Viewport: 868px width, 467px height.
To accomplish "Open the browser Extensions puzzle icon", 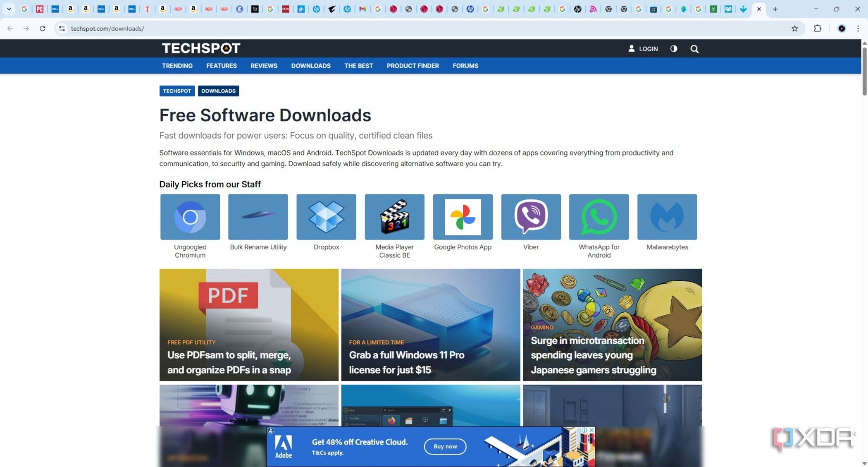I will point(818,29).
